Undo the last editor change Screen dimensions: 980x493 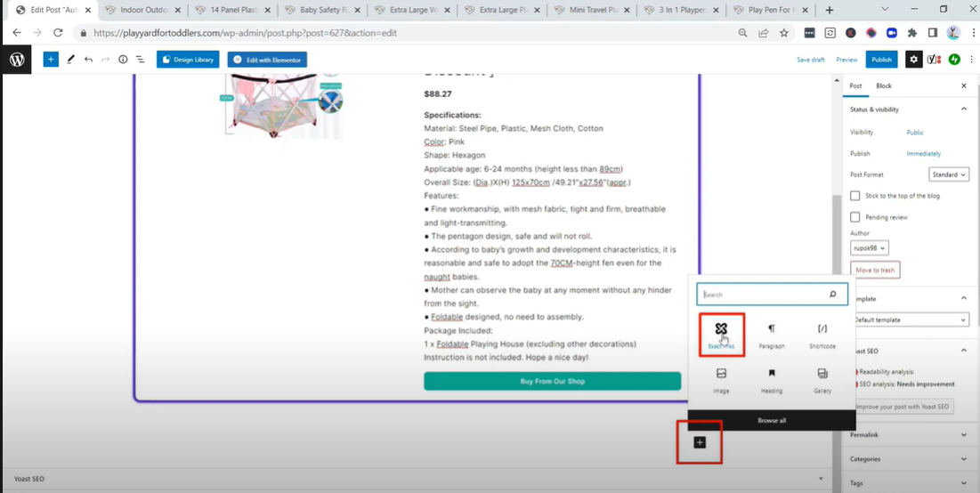coord(88,60)
